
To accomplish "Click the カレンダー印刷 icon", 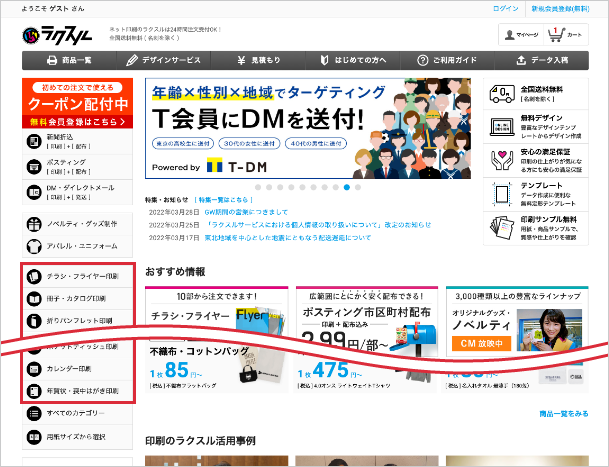I will pyautogui.click(x=34, y=369).
